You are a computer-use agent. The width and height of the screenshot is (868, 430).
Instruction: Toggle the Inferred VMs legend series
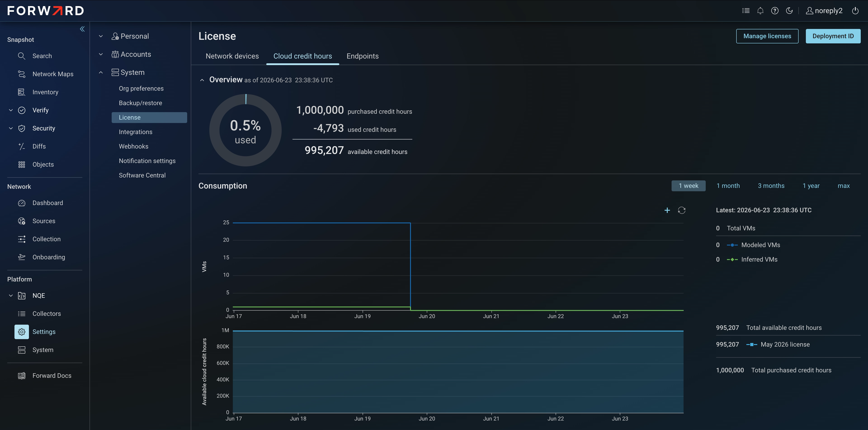pyautogui.click(x=752, y=260)
